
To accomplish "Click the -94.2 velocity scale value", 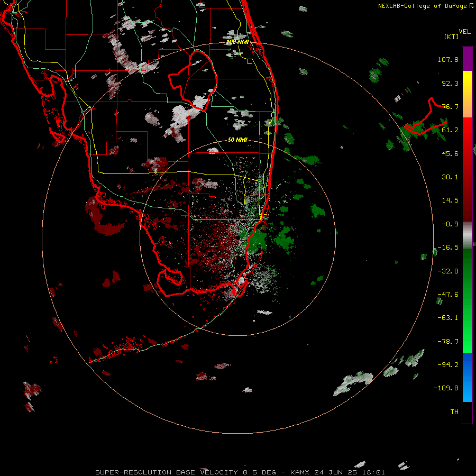I will pos(448,364).
